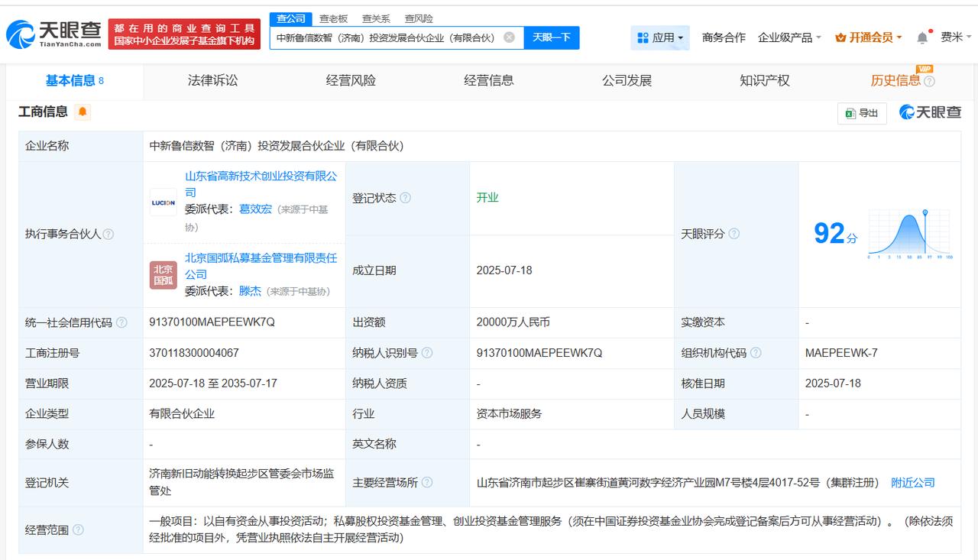Open 北京国弧私募基金管理有限责任公司 link
The width and height of the screenshot is (978, 560).
coord(261,266)
